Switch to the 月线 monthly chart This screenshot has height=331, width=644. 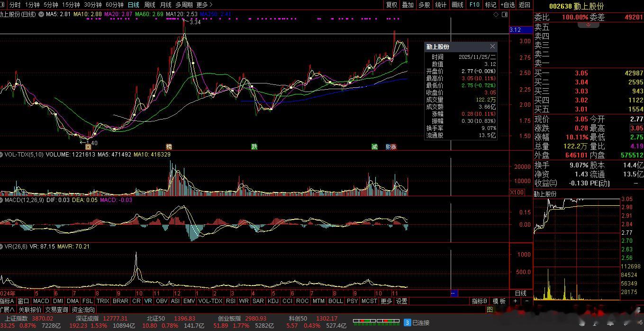[x=165, y=5]
